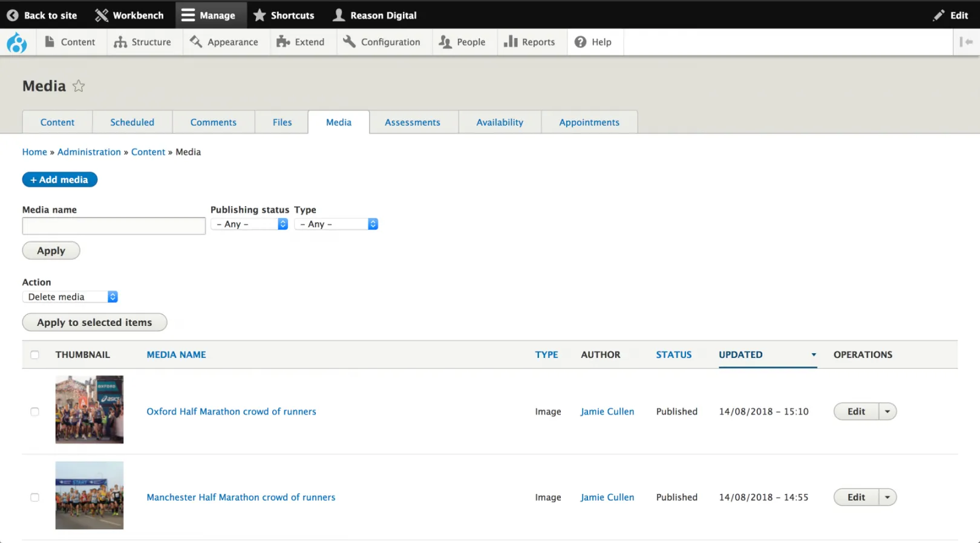Click Jamie Cullen author in the Oxford row
The height and width of the screenshot is (543, 980).
point(607,412)
